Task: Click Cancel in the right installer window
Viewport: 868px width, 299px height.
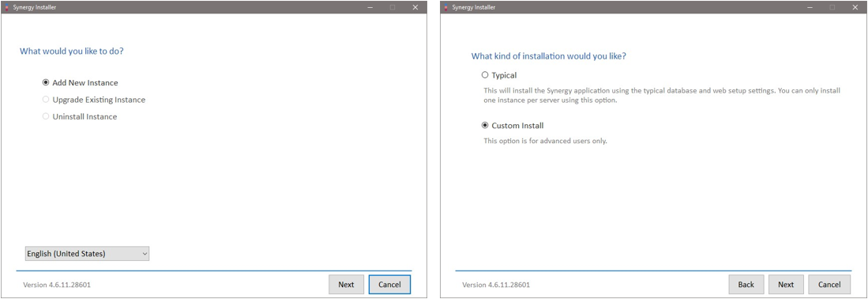Action: pyautogui.click(x=829, y=284)
